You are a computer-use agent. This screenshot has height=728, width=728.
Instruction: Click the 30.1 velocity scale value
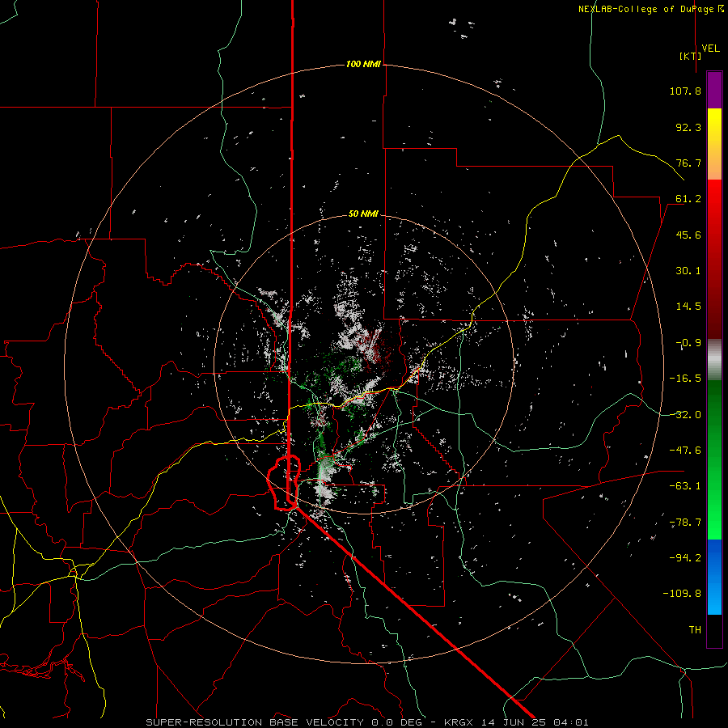(688, 271)
